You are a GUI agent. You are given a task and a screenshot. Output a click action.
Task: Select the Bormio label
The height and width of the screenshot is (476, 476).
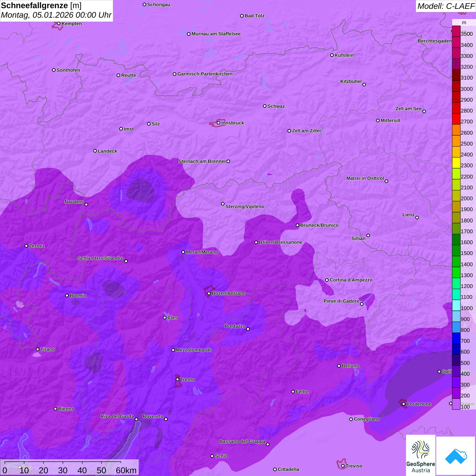click(x=78, y=295)
